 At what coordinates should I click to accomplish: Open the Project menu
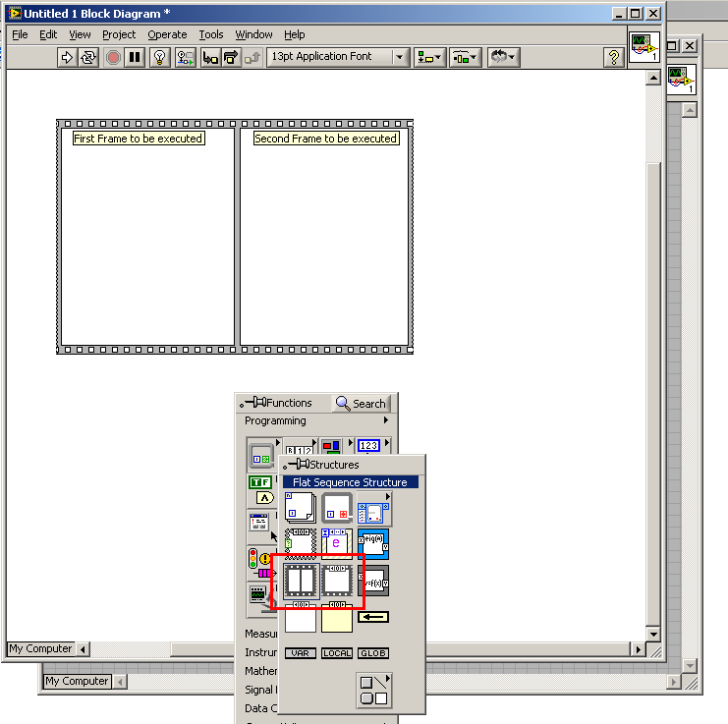[x=119, y=34]
